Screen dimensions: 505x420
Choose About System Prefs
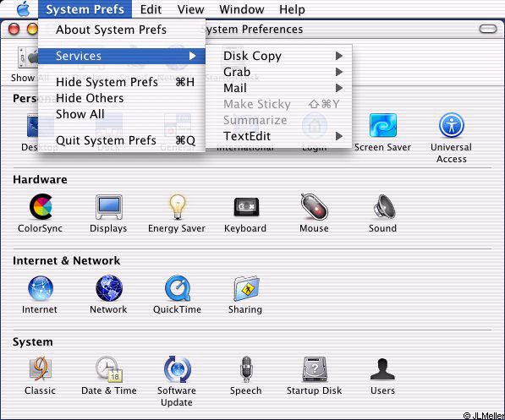122,30
